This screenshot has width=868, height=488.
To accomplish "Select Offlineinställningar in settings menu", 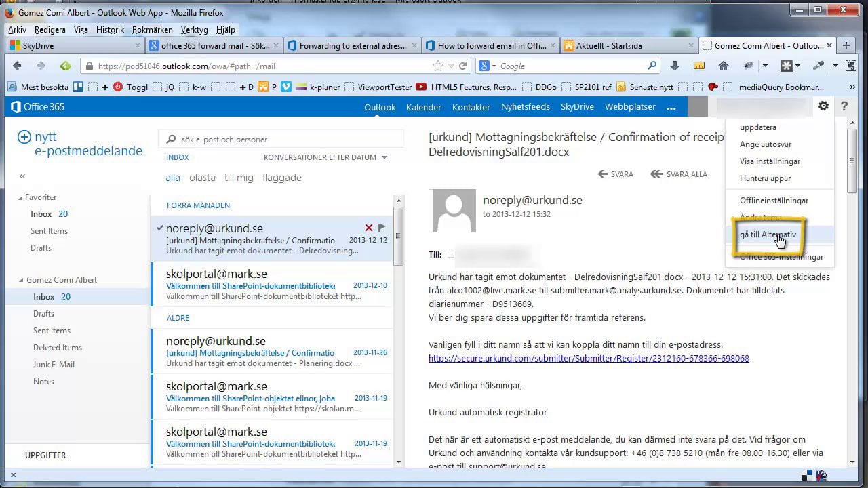I will point(774,201).
